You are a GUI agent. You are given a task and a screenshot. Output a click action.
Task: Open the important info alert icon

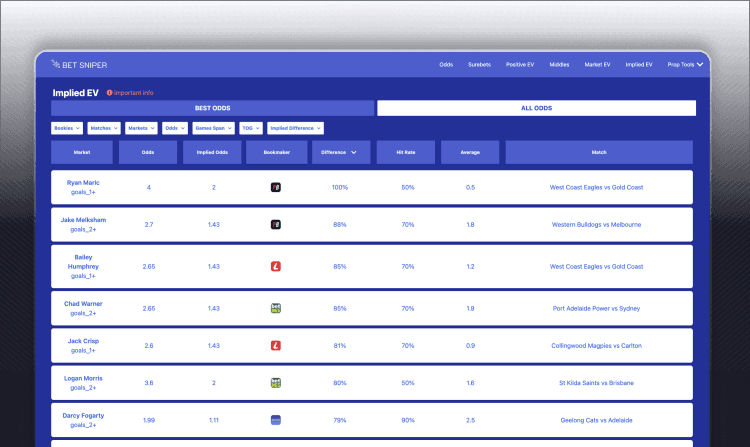tap(109, 93)
